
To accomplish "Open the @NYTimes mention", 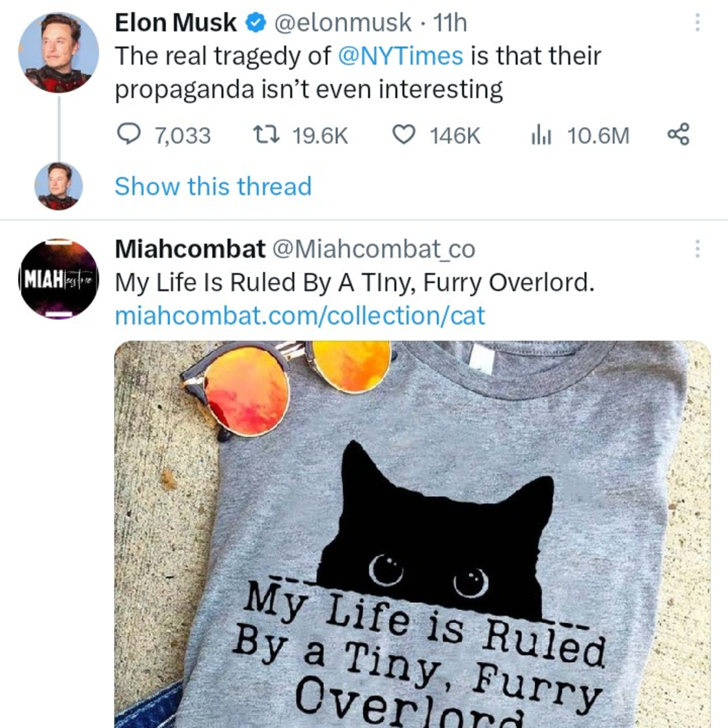I will click(x=401, y=56).
